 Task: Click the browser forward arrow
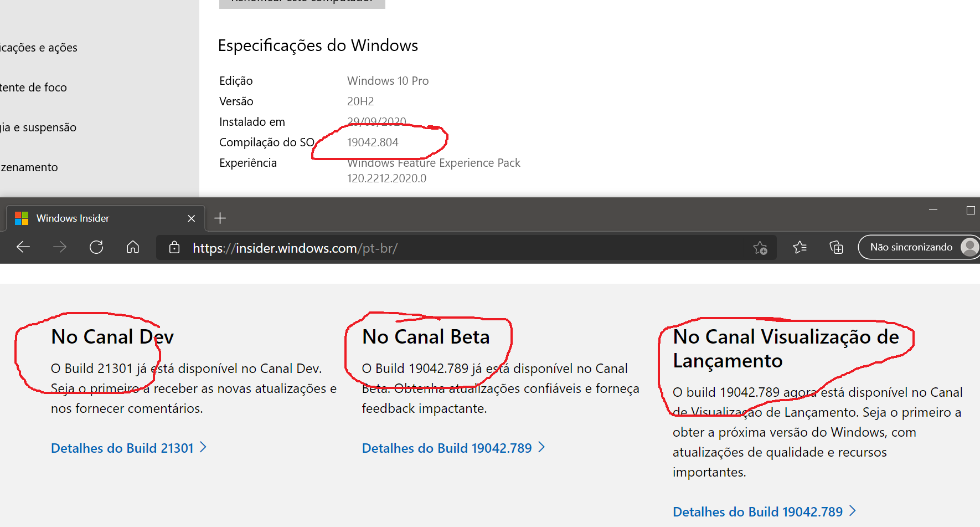[x=60, y=247]
